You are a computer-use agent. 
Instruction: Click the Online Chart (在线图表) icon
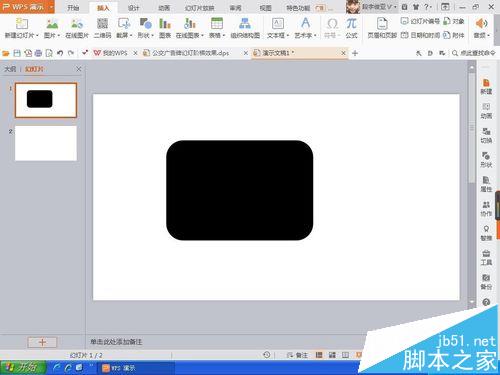189,24
